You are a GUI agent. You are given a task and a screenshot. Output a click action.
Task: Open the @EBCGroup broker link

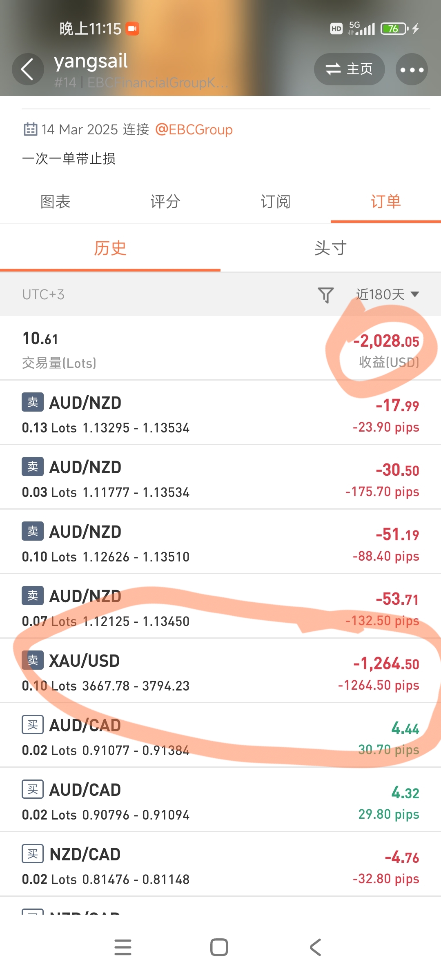[194, 129]
